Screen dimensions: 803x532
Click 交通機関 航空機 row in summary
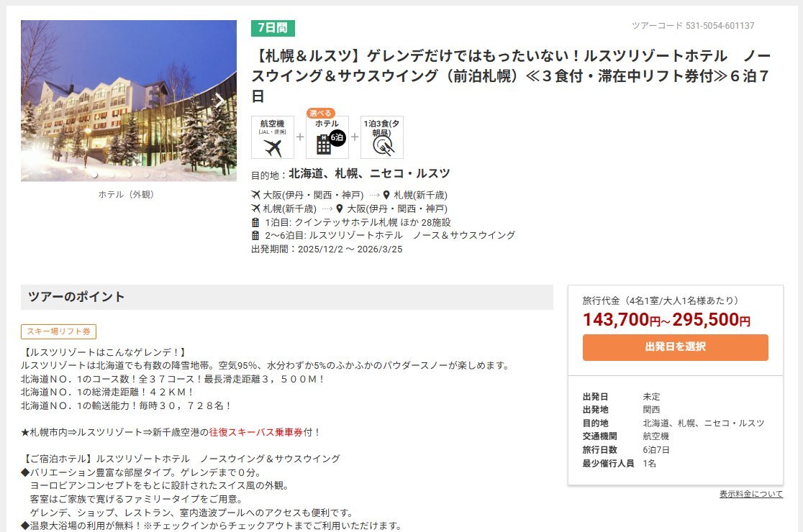pyautogui.click(x=675, y=436)
